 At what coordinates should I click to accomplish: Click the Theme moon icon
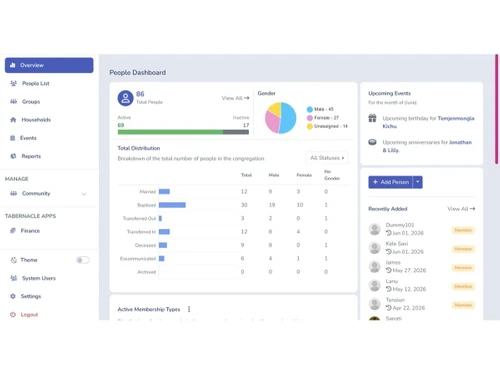click(13, 260)
